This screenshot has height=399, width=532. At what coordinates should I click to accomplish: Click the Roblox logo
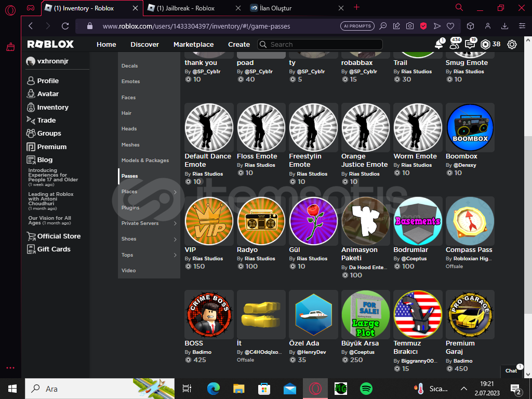50,44
